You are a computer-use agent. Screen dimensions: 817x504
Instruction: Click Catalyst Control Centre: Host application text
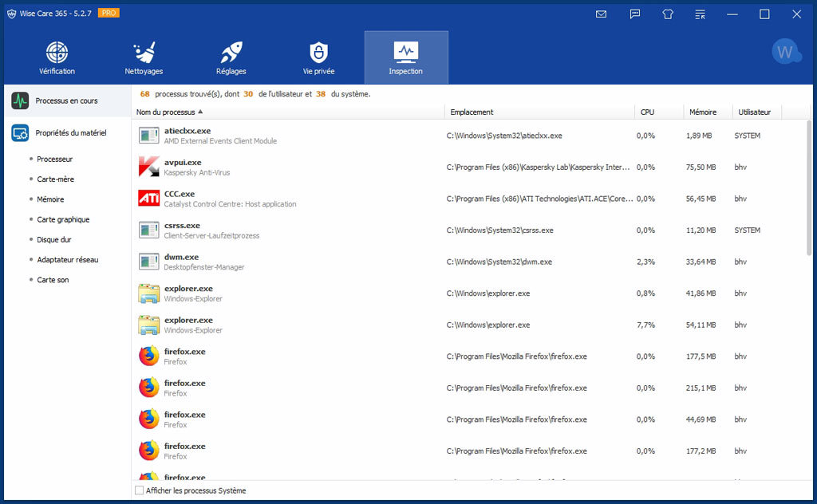pyautogui.click(x=231, y=204)
